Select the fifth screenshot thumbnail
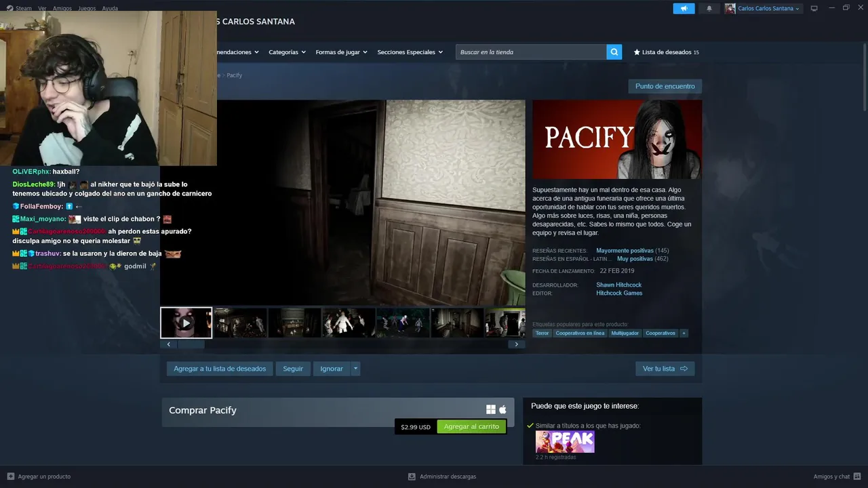 [x=403, y=323]
